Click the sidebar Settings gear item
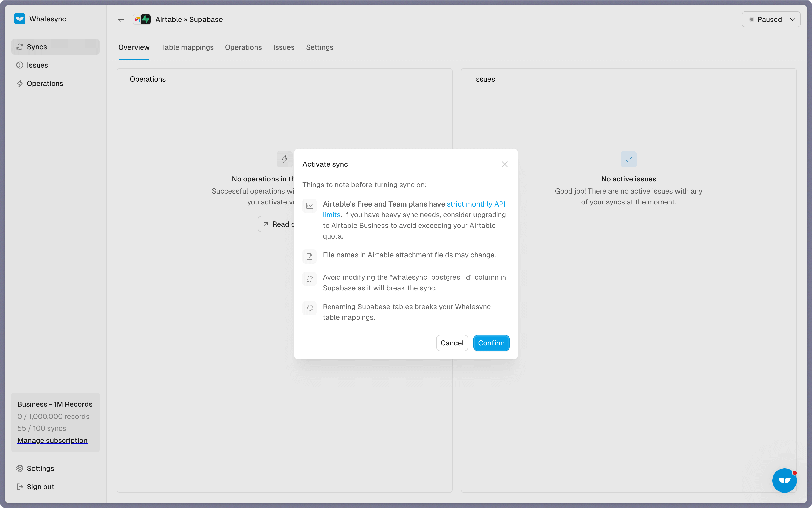 pos(55,468)
